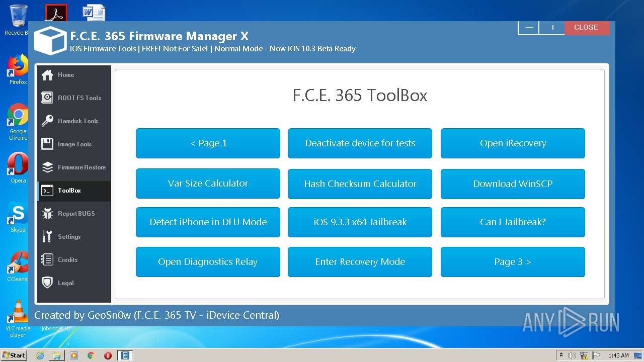Open the Firmware Restore layers icon

[47, 167]
